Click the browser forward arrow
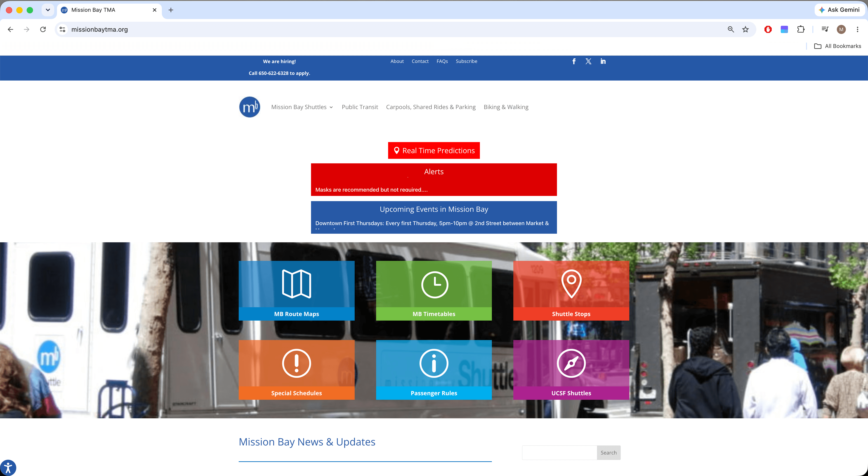 coord(27,29)
